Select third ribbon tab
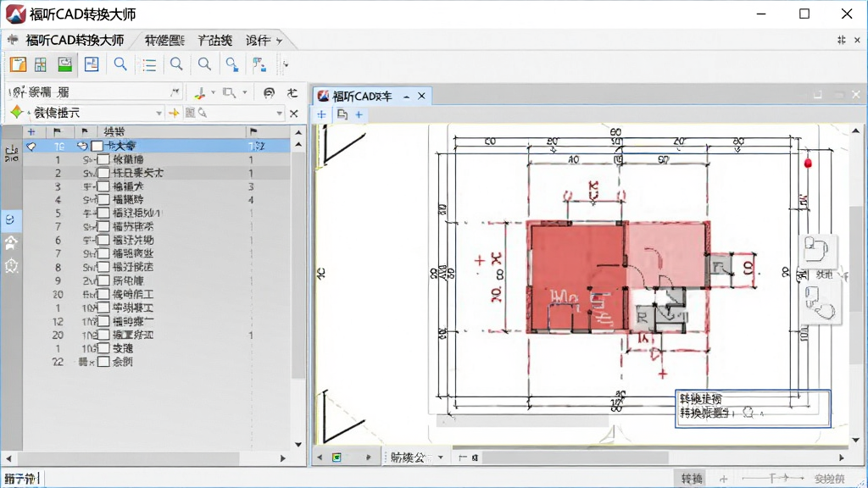The height and width of the screenshot is (488, 868). click(x=214, y=41)
